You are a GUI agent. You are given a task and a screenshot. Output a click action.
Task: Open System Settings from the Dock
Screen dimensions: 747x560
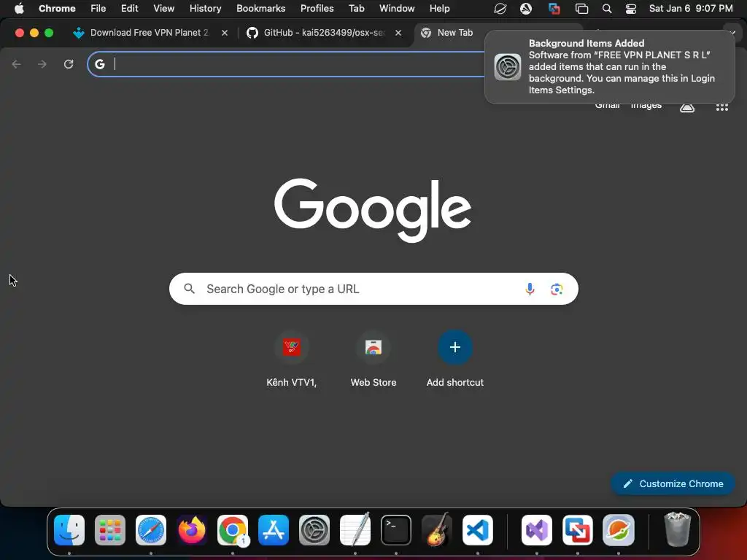pyautogui.click(x=314, y=530)
